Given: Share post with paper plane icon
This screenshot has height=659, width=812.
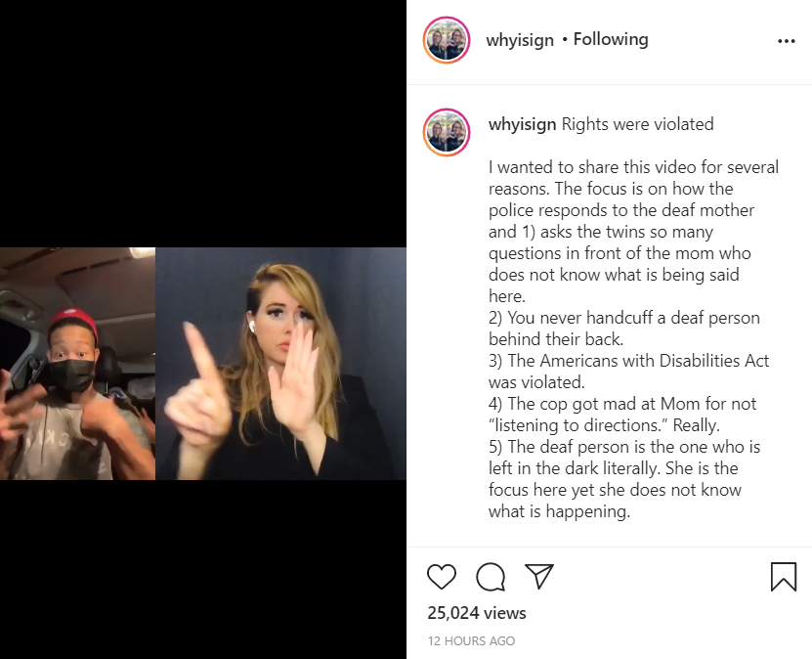Looking at the screenshot, I should [x=539, y=576].
